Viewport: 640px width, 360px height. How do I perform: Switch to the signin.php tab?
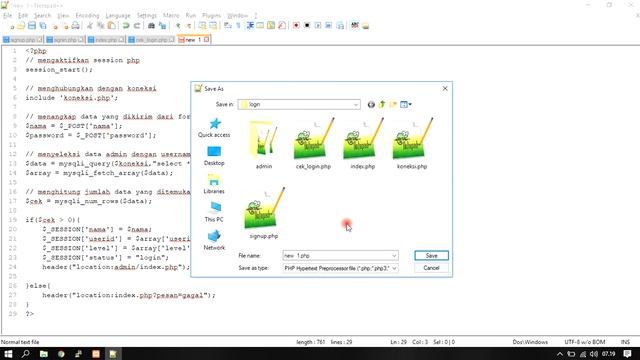pyautogui.click(x=65, y=40)
